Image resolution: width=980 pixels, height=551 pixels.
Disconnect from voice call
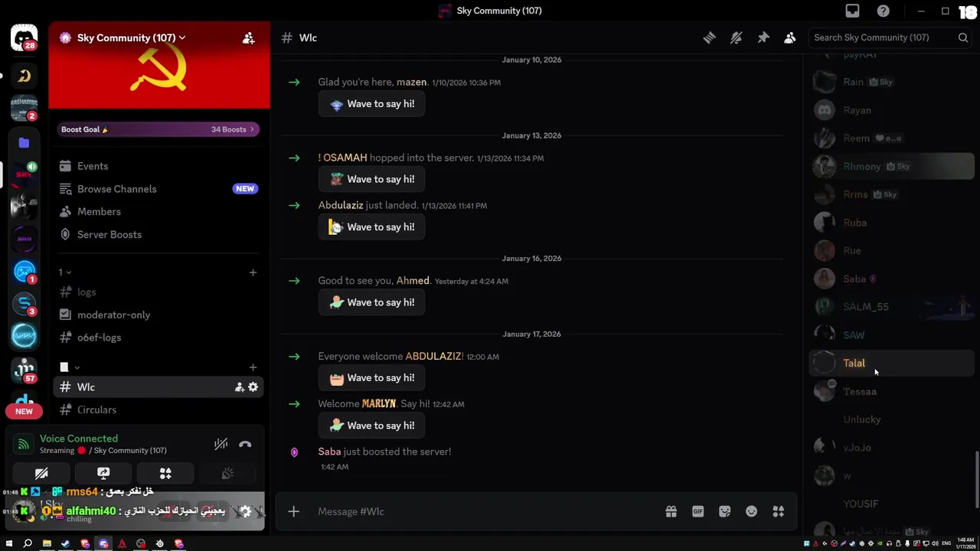click(245, 444)
